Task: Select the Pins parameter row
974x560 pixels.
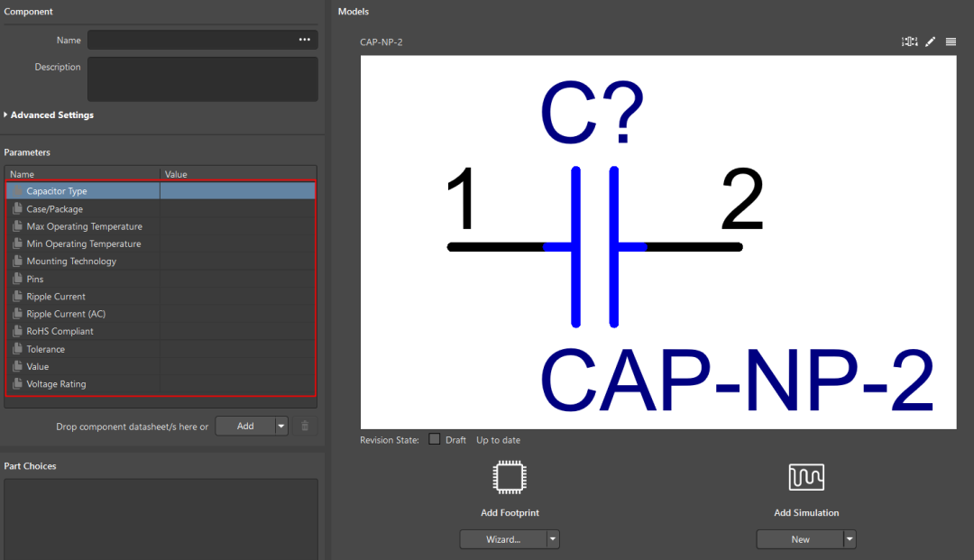Action: [161, 279]
